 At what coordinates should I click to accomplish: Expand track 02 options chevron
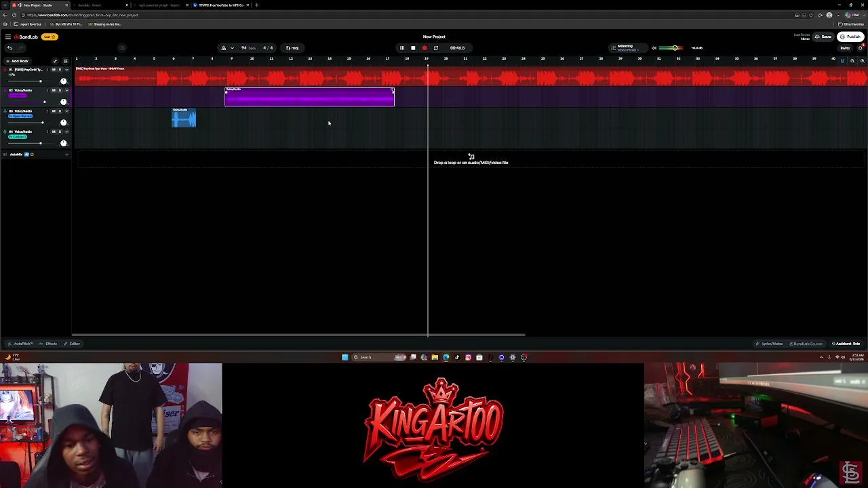pyautogui.click(x=66, y=90)
